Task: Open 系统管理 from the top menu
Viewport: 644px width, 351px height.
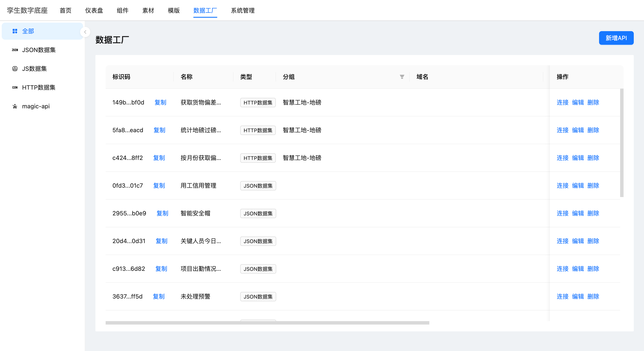Action: [243, 10]
